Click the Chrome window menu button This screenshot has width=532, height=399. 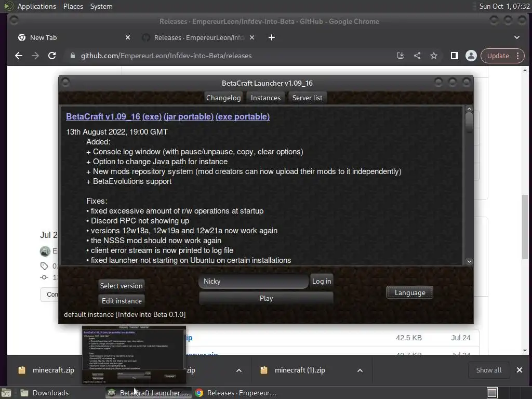[14, 20]
